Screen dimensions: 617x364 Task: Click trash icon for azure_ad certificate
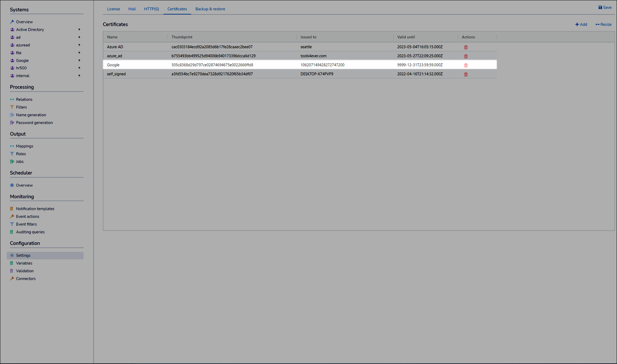click(x=466, y=56)
